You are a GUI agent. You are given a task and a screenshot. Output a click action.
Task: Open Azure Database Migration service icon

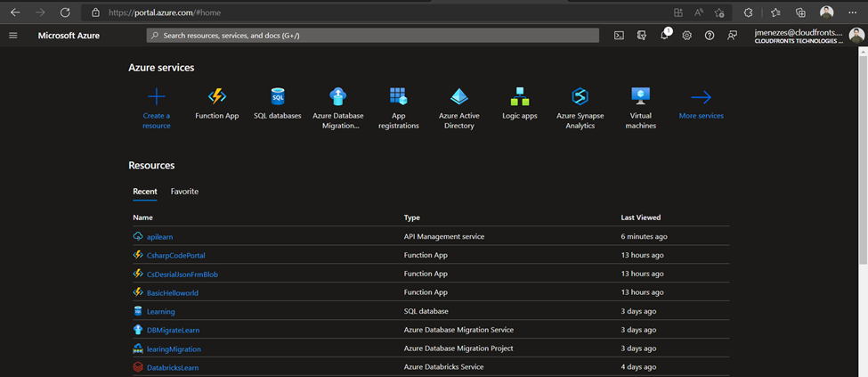tap(337, 96)
